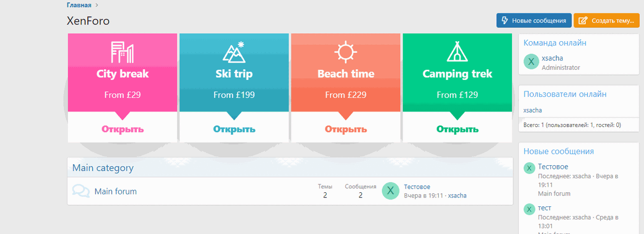The width and height of the screenshot is (644, 234).
Task: Open the Тестовое thread in the forum row
Action: tap(417, 187)
